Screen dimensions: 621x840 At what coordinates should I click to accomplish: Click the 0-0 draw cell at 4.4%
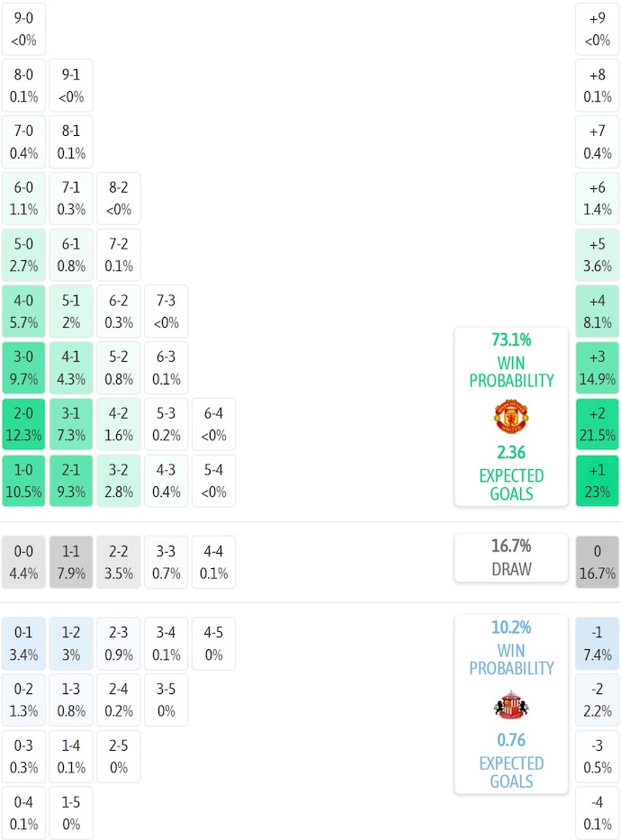24,562
